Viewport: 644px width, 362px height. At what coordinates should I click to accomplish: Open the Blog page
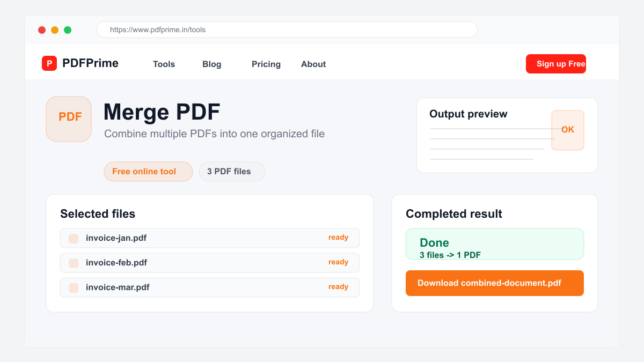[211, 64]
